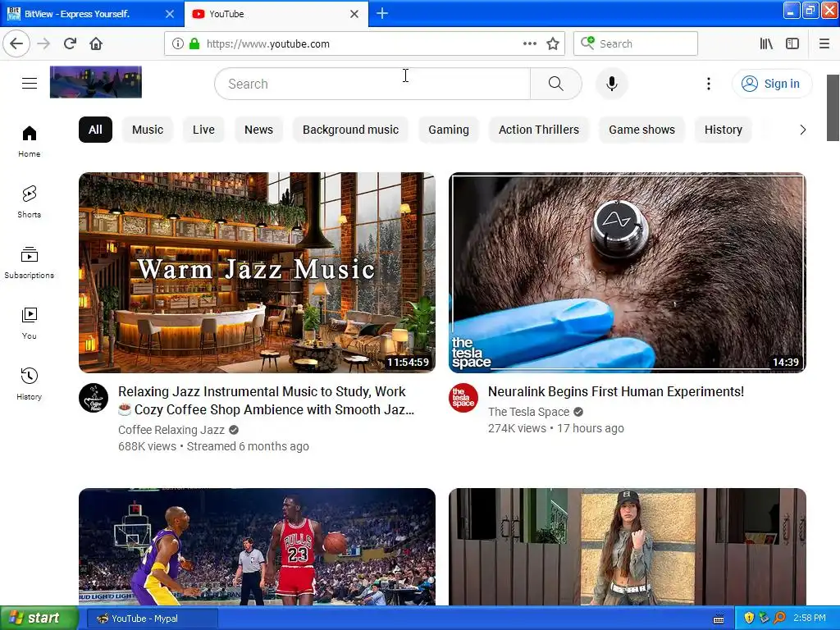Click the magnifier icon in system tray
This screenshot has height=630, width=840.
(x=779, y=619)
